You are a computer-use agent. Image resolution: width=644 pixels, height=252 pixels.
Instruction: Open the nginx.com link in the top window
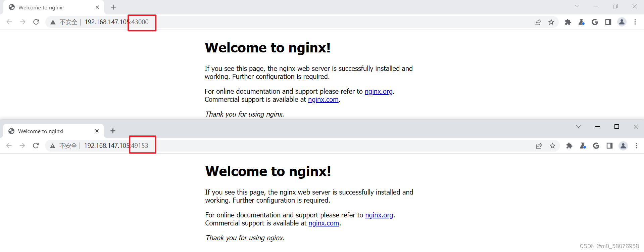pos(323,99)
